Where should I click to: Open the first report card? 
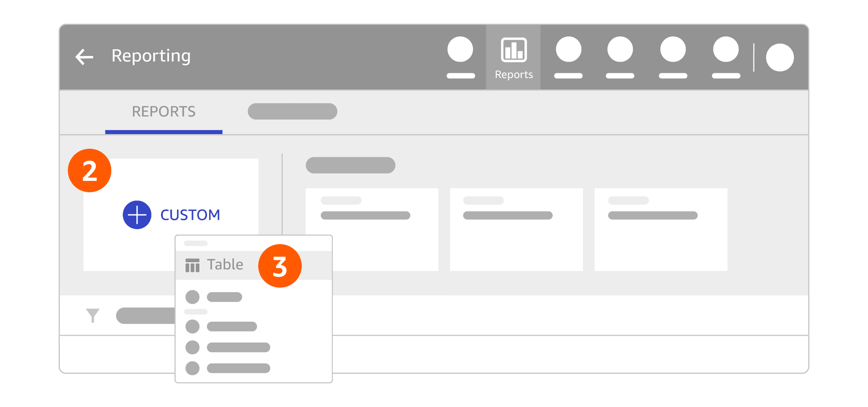point(372,230)
